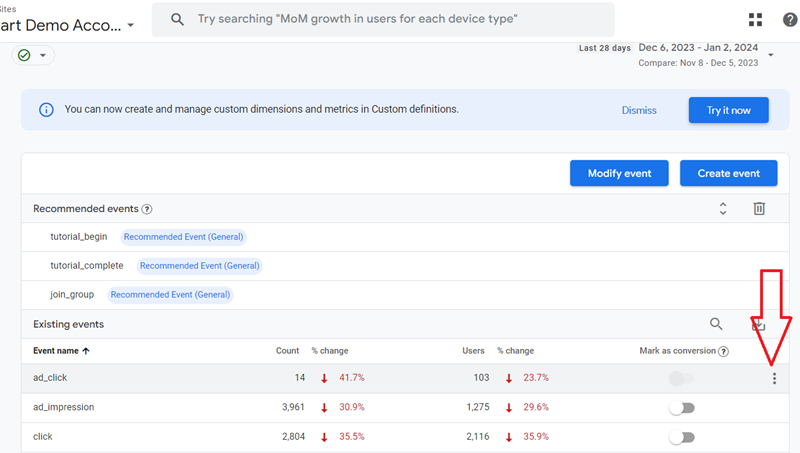
Task: Open the Google apps grid icon
Action: [x=755, y=19]
